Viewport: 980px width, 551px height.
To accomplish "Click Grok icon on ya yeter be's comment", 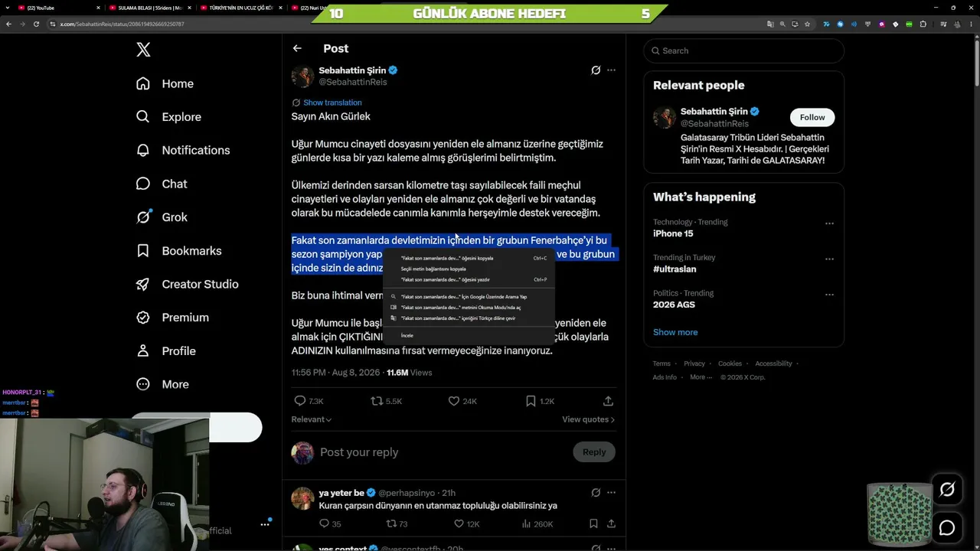I will 596,493.
